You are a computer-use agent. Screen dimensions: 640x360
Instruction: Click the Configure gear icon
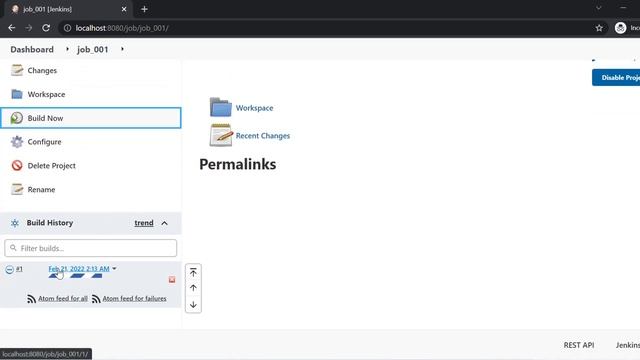(17, 142)
